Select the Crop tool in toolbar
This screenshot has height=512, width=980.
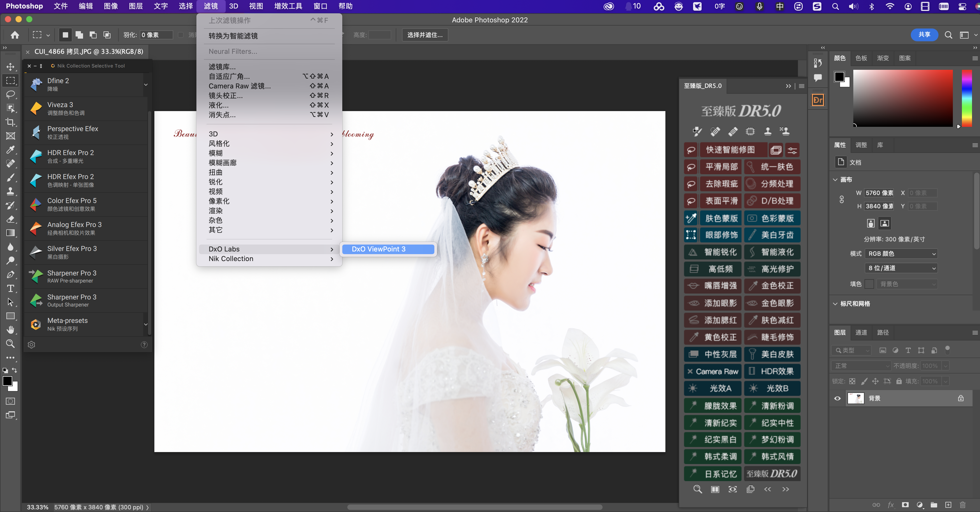tap(11, 122)
